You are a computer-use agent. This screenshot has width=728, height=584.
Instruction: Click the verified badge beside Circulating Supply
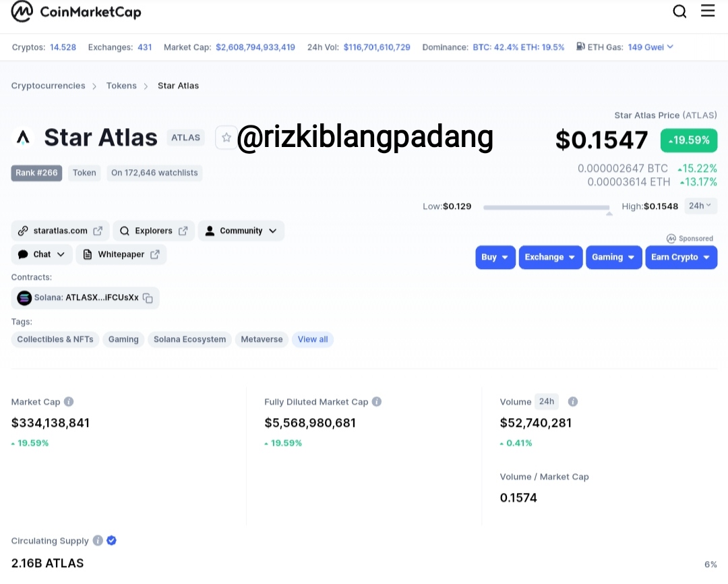click(111, 540)
